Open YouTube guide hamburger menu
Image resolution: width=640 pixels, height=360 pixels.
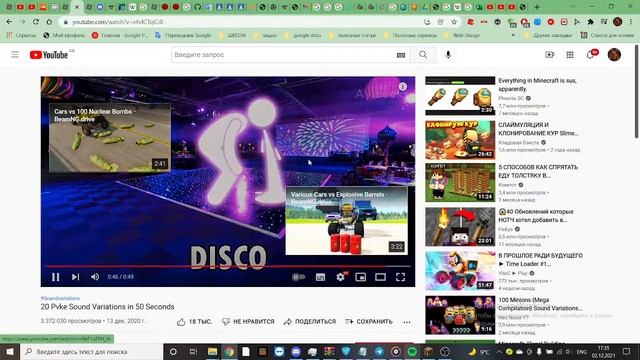point(15,55)
